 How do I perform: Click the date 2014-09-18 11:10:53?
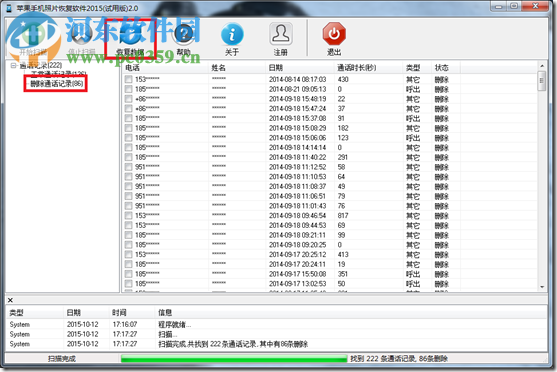coord(297,177)
